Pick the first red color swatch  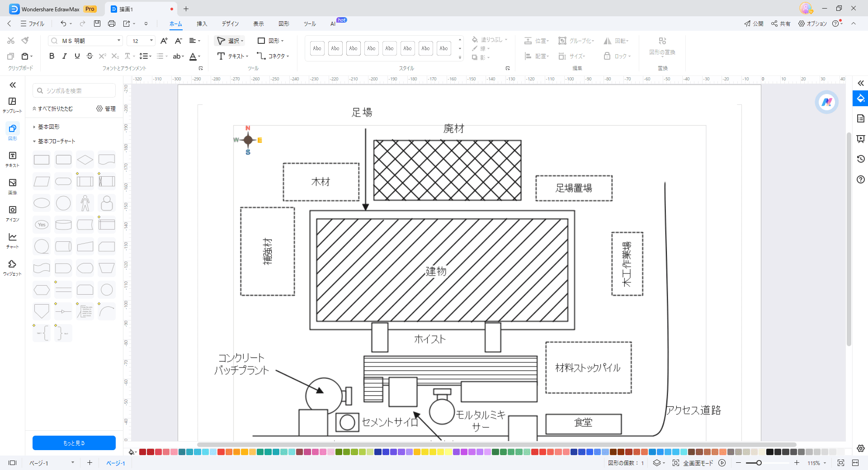[142, 452]
